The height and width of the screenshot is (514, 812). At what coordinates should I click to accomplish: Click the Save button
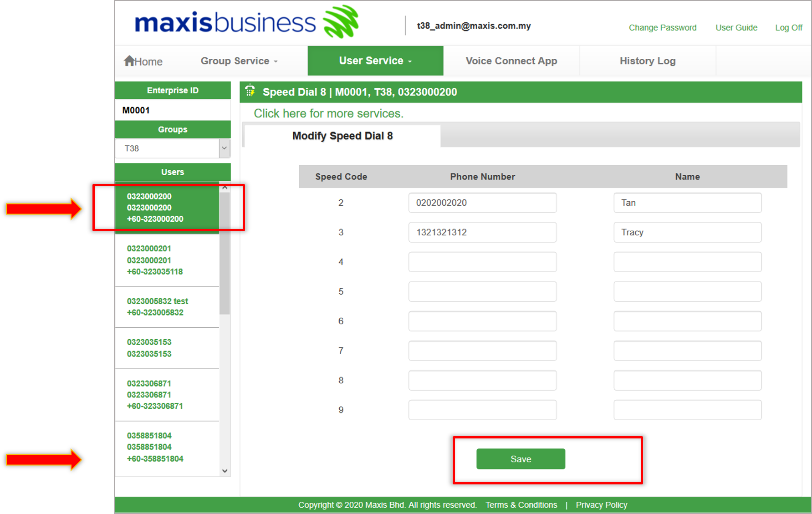pyautogui.click(x=520, y=458)
